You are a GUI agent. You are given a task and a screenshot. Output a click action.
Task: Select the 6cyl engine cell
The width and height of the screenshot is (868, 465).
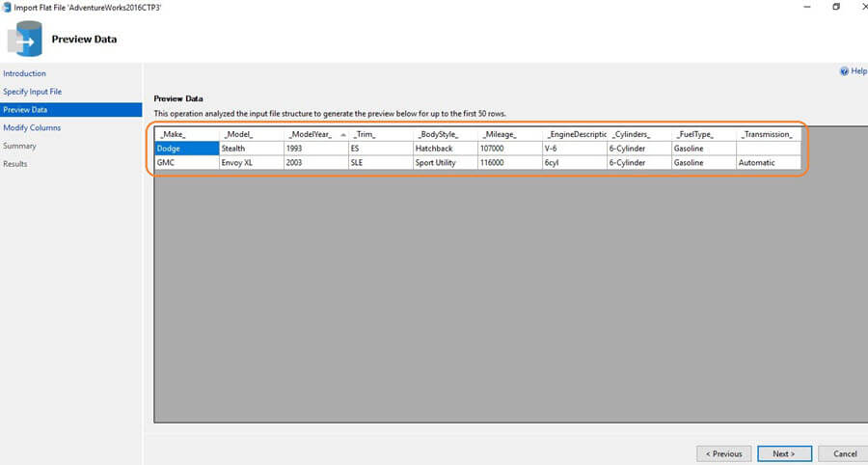coord(575,163)
